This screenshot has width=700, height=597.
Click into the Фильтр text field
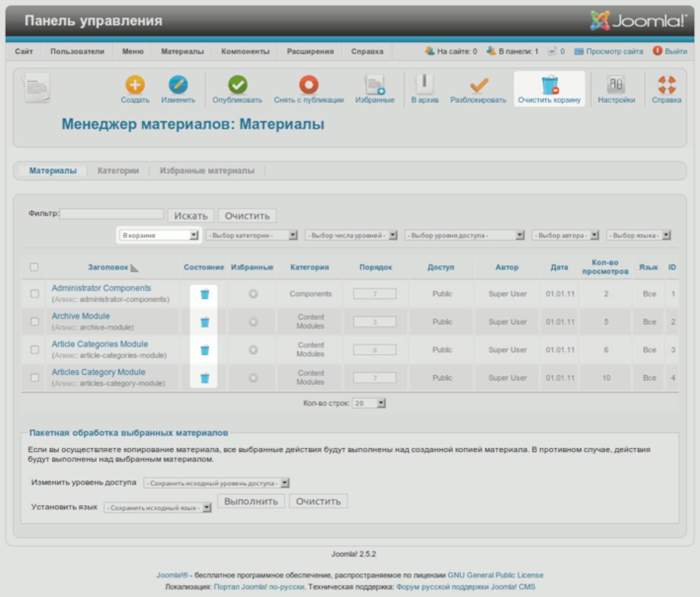112,214
